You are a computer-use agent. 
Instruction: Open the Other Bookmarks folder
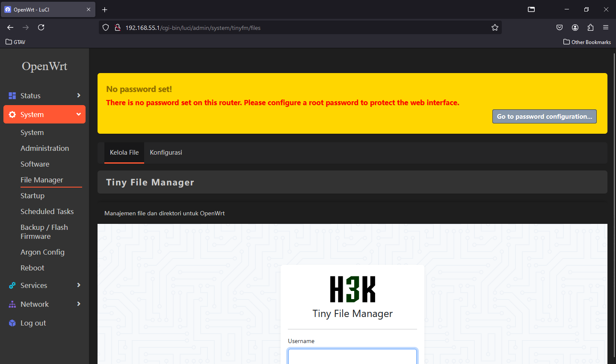pyautogui.click(x=587, y=42)
